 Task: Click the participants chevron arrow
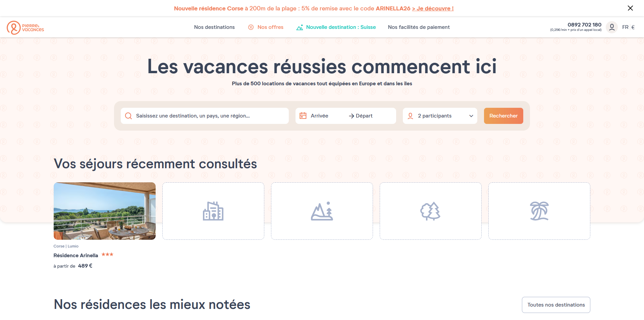471,116
